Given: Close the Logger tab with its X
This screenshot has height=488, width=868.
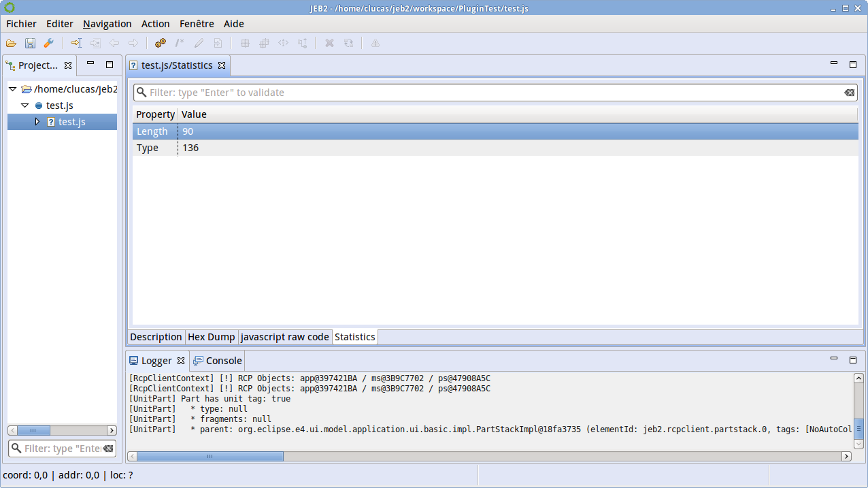Looking at the screenshot, I should pos(181,361).
